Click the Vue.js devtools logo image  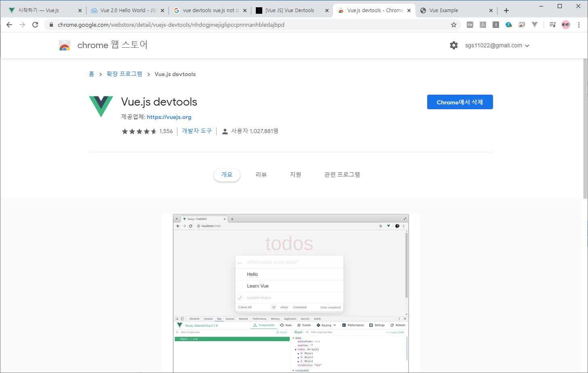(101, 106)
